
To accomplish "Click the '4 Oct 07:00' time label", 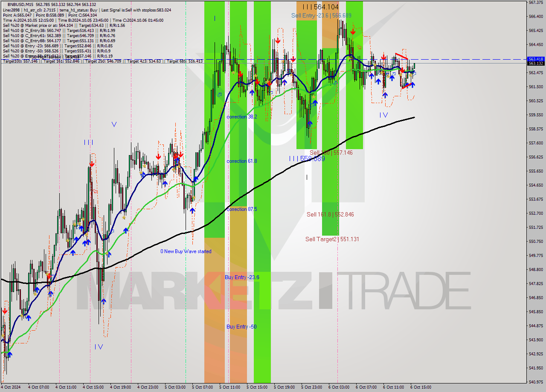I will click(38, 387).
